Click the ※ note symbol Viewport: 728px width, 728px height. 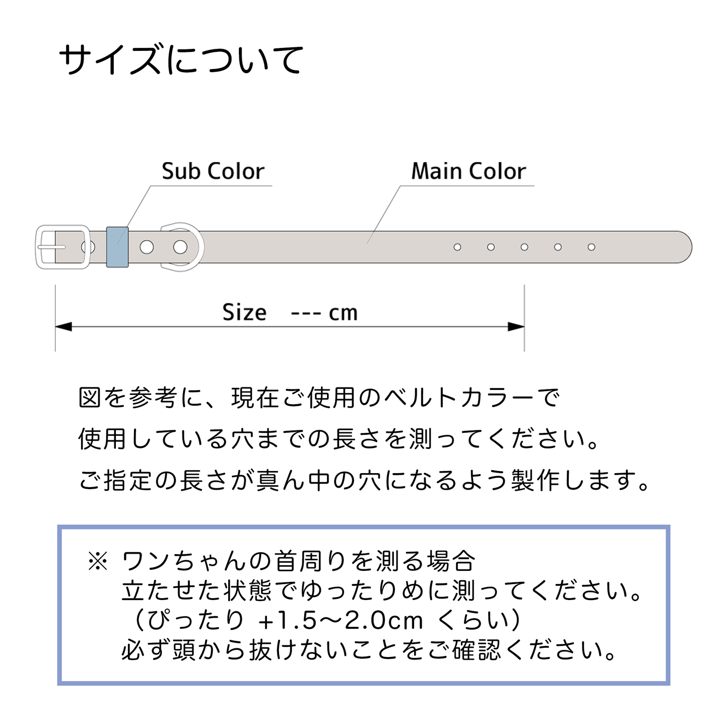point(98,561)
